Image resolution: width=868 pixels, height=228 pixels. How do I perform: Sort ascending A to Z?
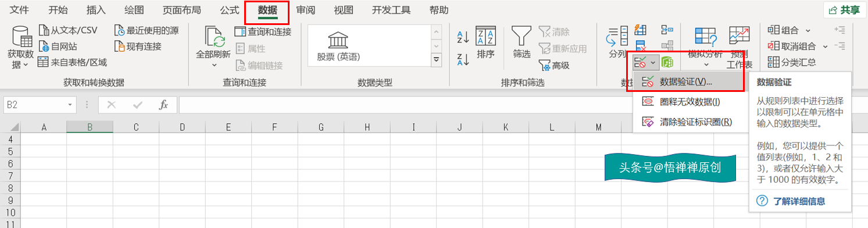(x=463, y=37)
